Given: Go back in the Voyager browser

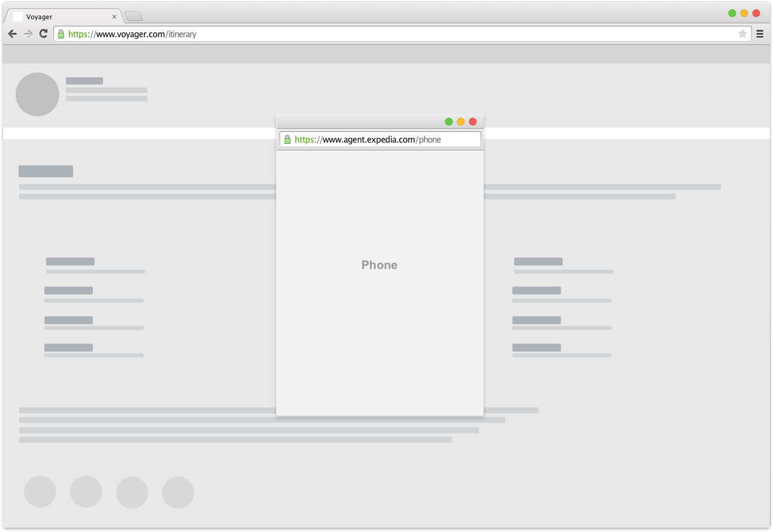Looking at the screenshot, I should (13, 34).
